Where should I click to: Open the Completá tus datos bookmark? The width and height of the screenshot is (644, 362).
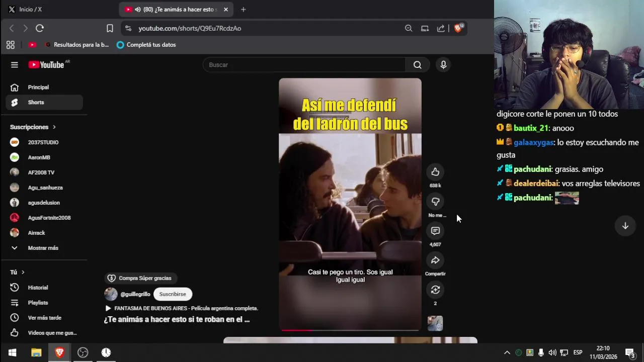(146, 45)
